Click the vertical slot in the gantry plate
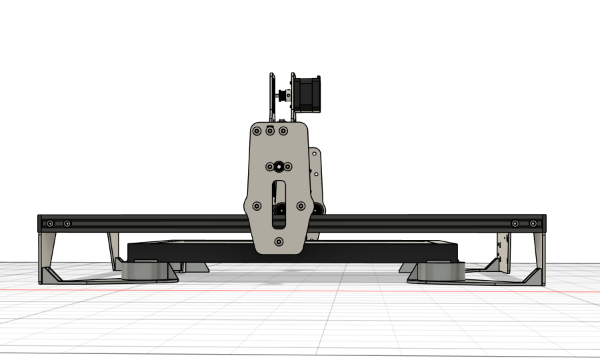The width and height of the screenshot is (600, 364). (279, 205)
